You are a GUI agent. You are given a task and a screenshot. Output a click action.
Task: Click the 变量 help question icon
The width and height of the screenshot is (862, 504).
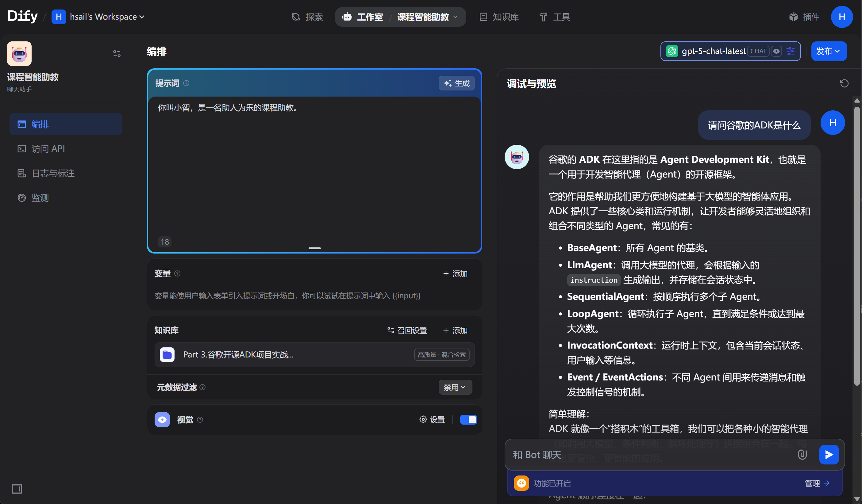pyautogui.click(x=177, y=273)
